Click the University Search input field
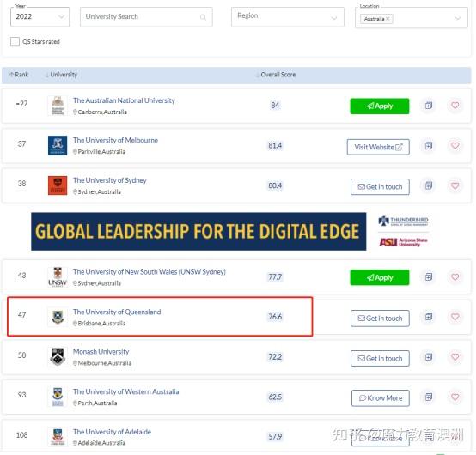The height and width of the screenshot is (455, 476). [146, 17]
